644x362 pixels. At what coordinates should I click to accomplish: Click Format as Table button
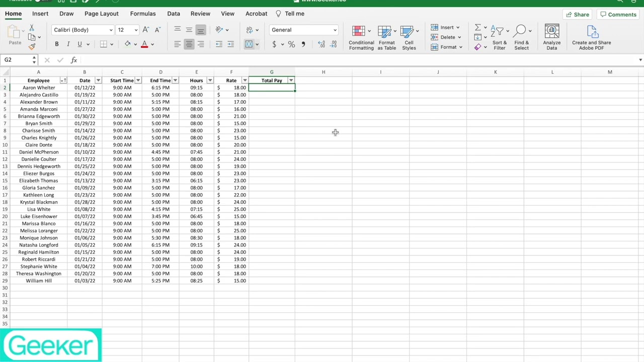[387, 37]
